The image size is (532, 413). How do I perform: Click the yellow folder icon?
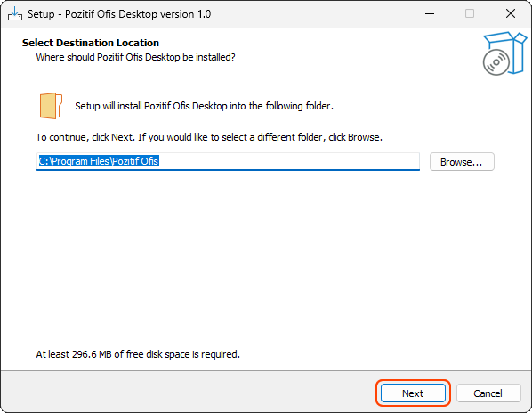51,106
